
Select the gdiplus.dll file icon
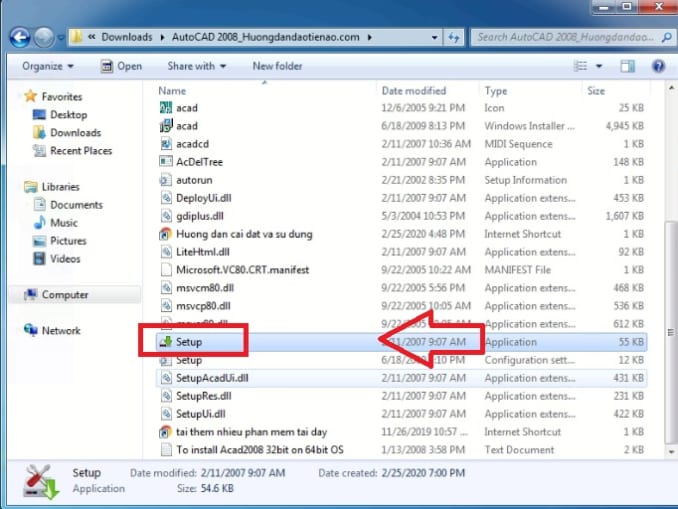[166, 216]
